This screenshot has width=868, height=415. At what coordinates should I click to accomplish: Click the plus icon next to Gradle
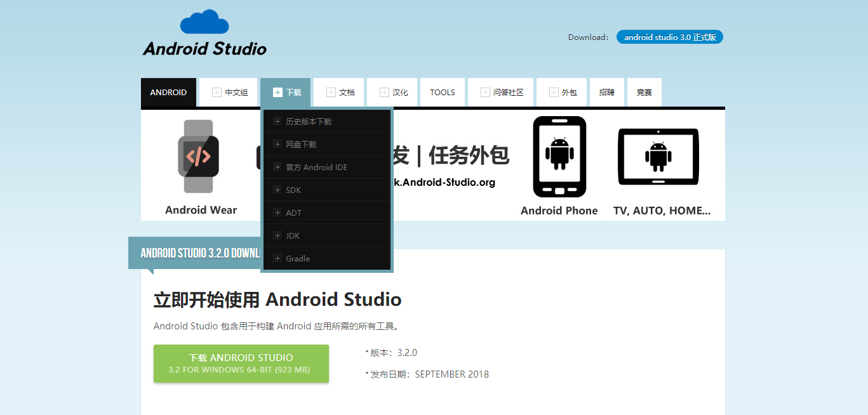pyautogui.click(x=277, y=258)
